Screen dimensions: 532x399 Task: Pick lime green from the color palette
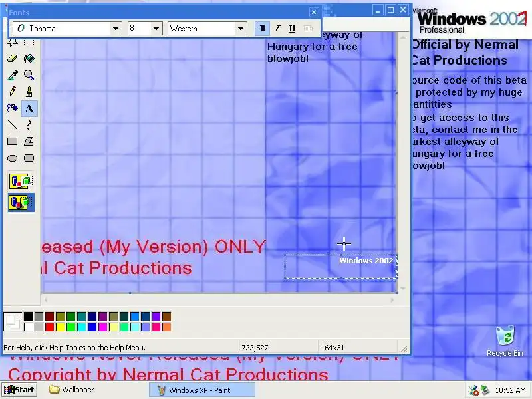tap(71, 327)
